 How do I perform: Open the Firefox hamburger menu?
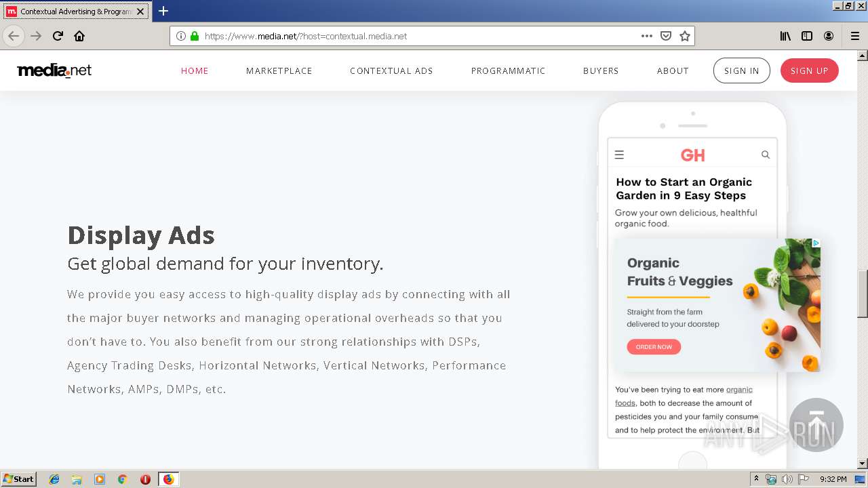pos(854,36)
